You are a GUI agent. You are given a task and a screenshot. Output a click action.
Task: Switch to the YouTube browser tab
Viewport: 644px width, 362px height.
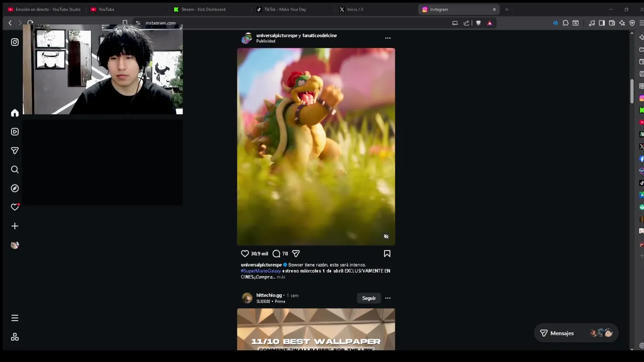pos(126,9)
